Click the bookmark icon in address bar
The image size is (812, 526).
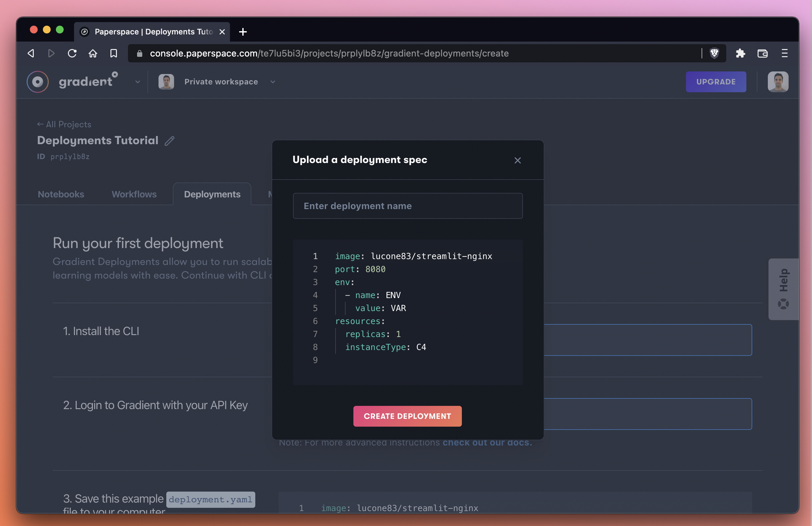[113, 53]
